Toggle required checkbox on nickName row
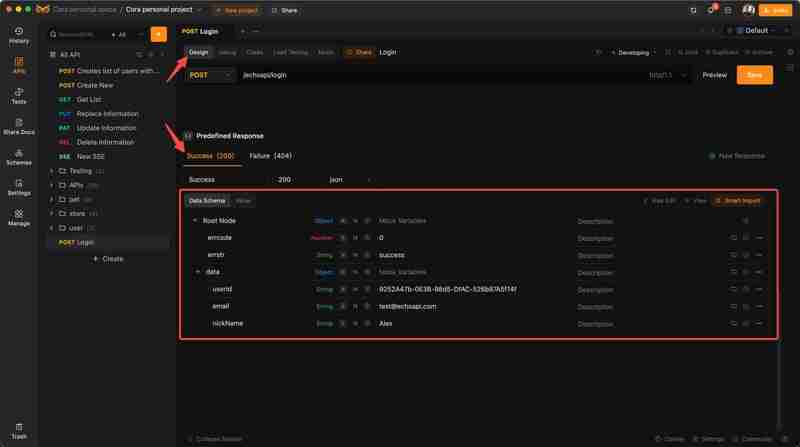Image resolution: width=800 pixels, height=447 pixels. [x=343, y=324]
